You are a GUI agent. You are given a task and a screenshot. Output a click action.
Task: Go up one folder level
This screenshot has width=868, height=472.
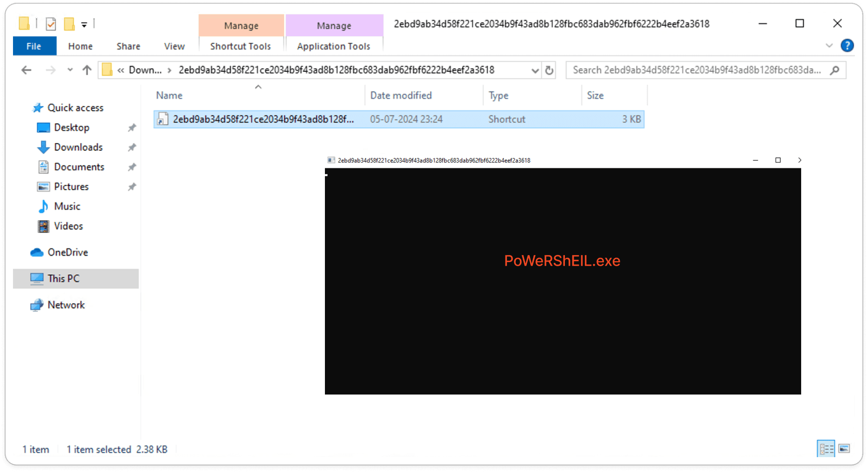pos(87,70)
